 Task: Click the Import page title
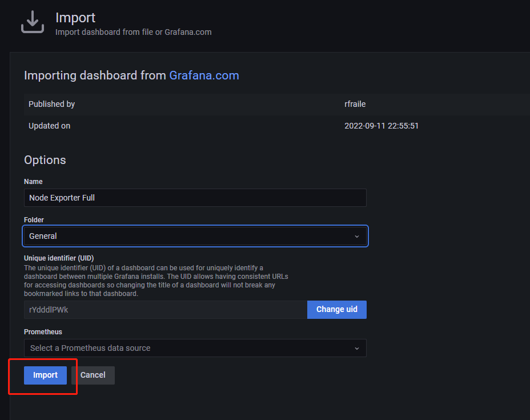pyautogui.click(x=75, y=18)
